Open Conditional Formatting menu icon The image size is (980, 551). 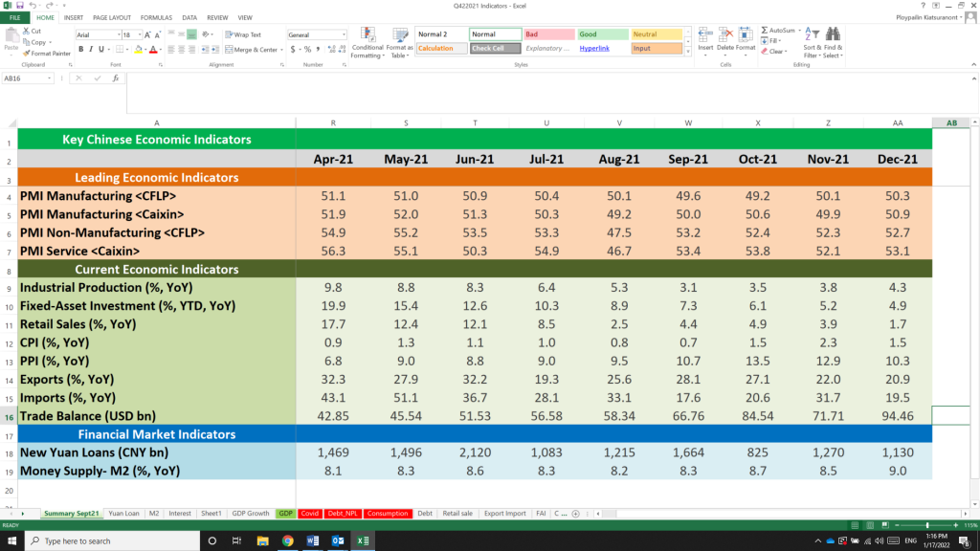367,35
